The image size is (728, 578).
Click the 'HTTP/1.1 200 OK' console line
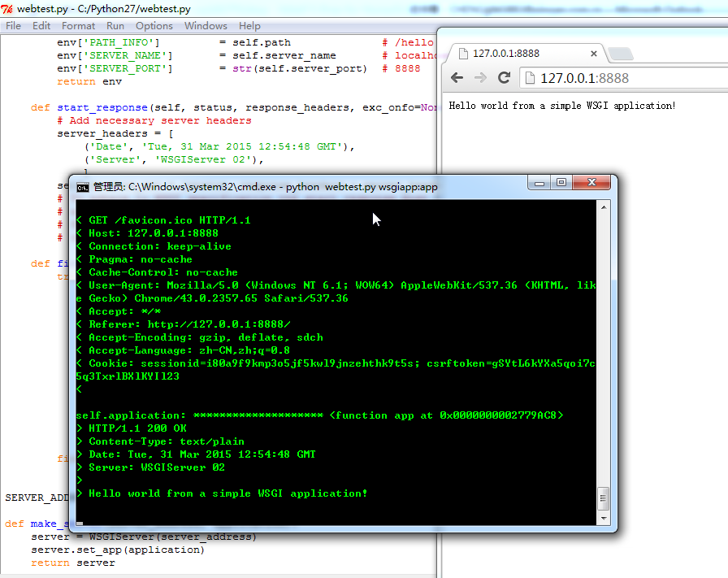pos(132,428)
